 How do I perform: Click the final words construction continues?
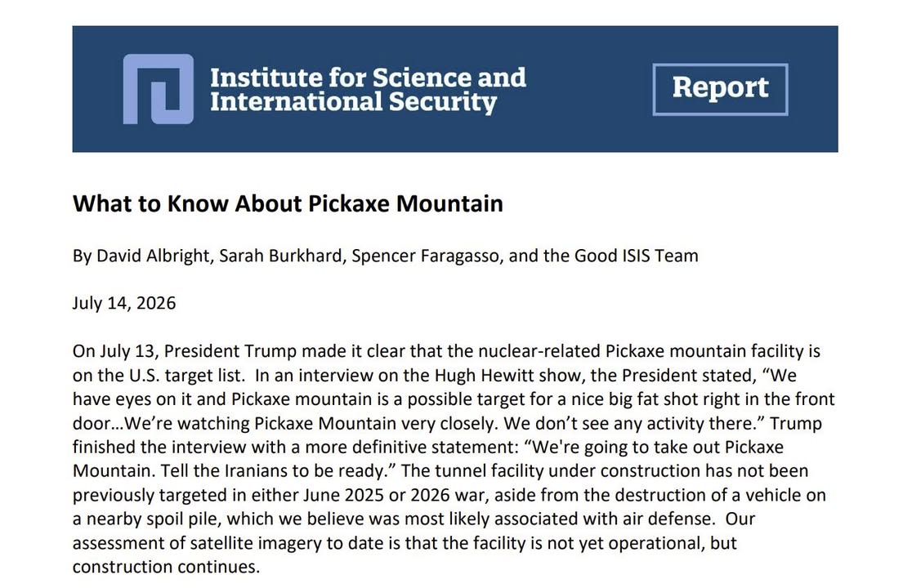(167, 567)
